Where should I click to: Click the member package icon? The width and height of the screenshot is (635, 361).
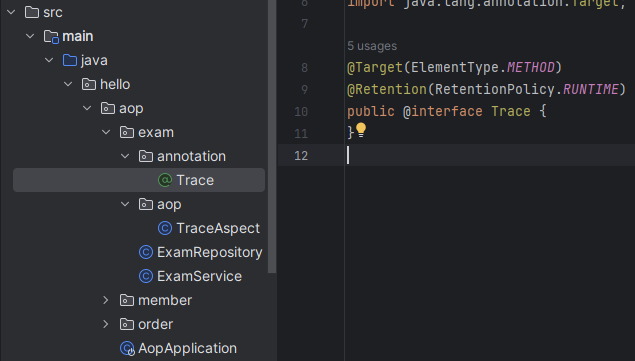[127, 300]
